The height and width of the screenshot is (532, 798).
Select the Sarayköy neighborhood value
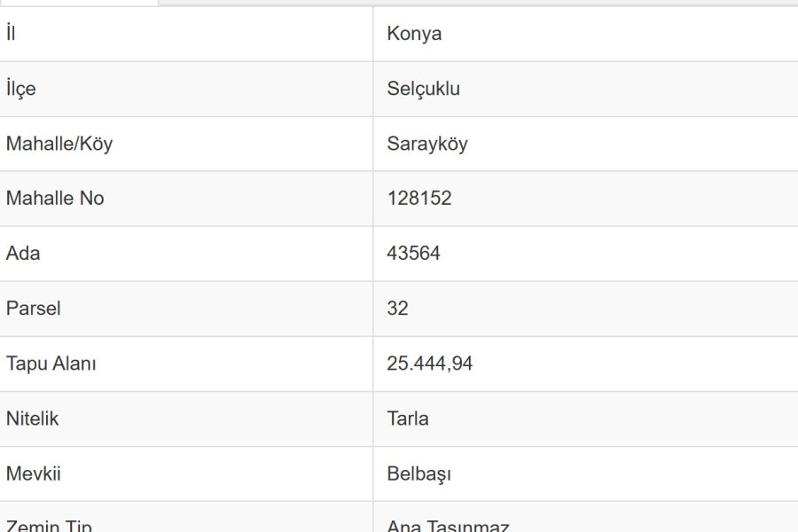426,144
